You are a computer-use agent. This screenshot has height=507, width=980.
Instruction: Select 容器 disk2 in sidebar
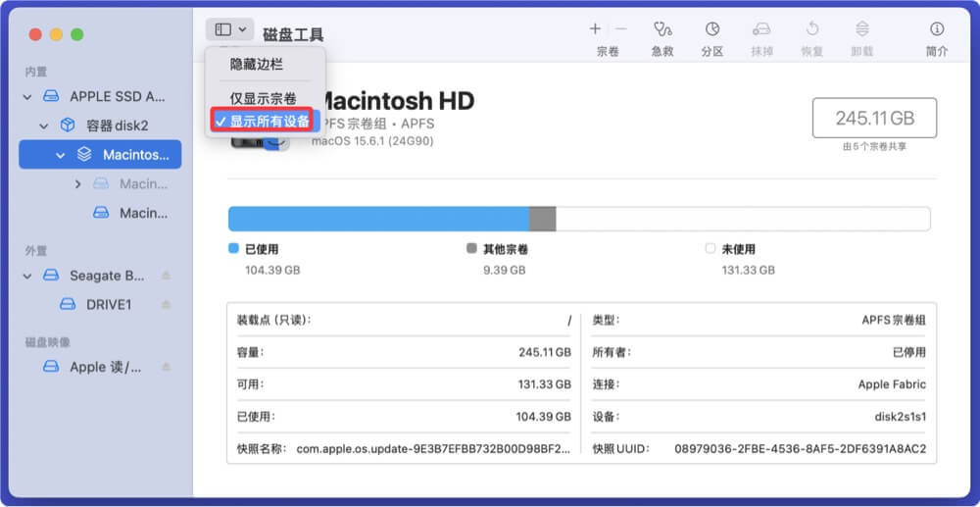(100, 126)
